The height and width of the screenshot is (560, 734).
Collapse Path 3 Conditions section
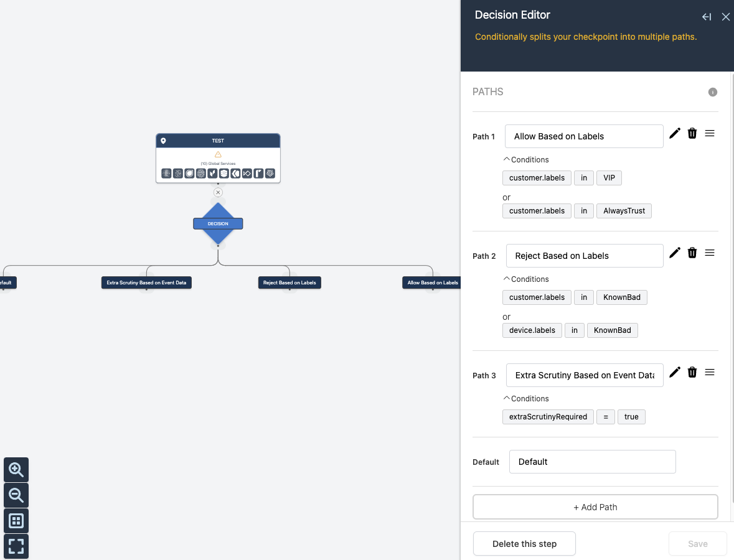525,399
